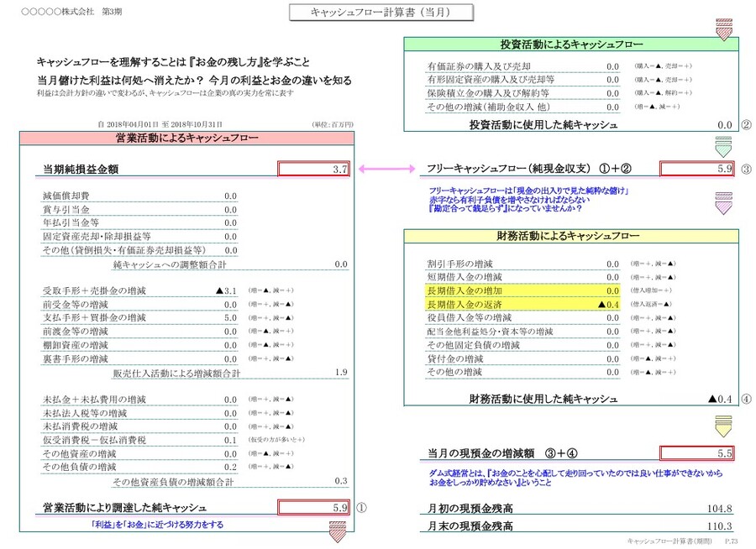Click the 0.2 value in その他負債の増減 row
756x549 pixels.
230,468
